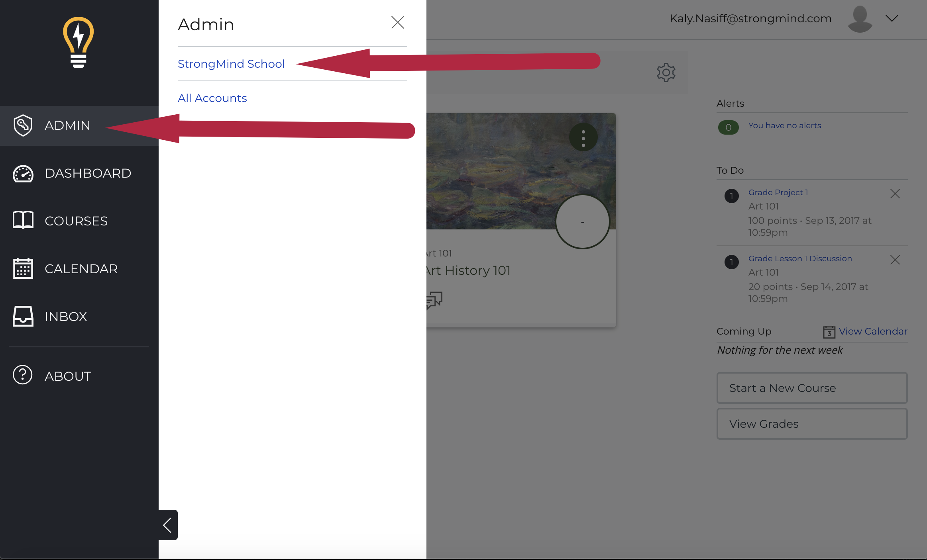
Task: Open the Calendar icon in sidebar
Action: (x=23, y=268)
